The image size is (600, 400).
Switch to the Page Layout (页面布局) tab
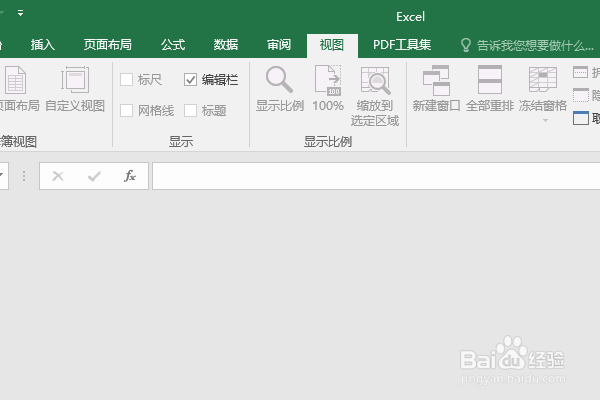(108, 45)
